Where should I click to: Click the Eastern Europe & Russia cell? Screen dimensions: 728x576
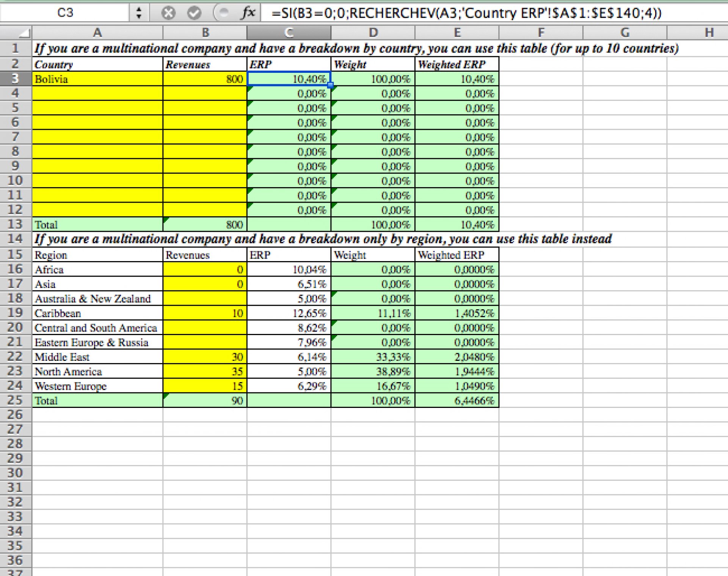tap(97, 342)
